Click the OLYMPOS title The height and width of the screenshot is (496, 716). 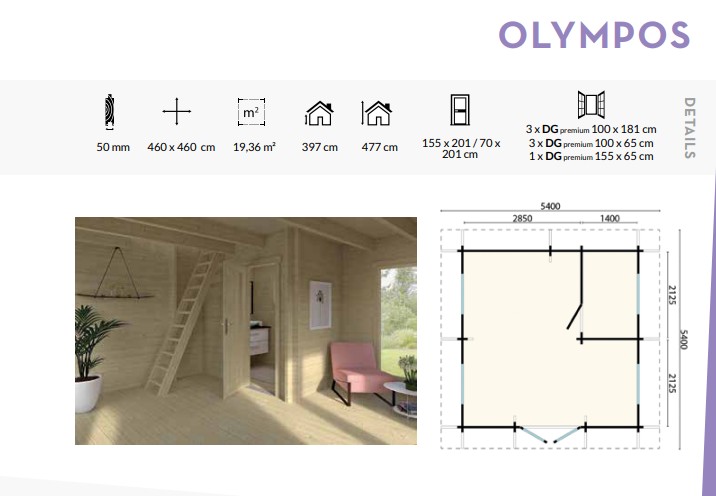point(594,35)
